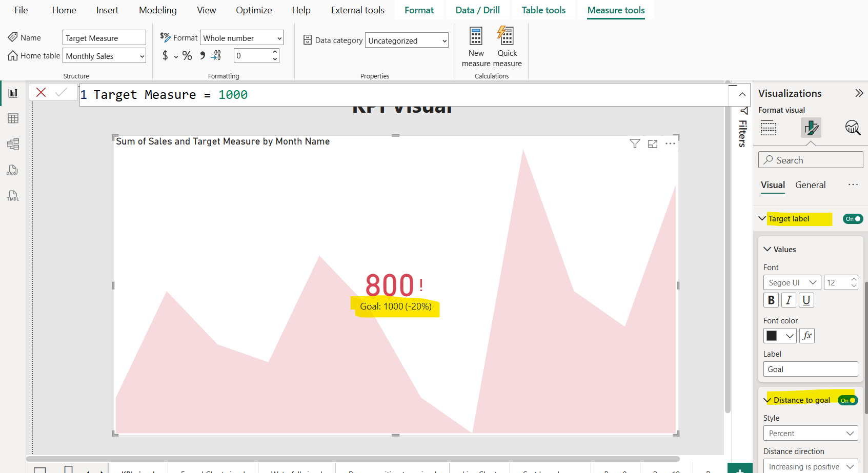The image size is (868, 473).
Task: Open the DAX query view icon
Action: click(x=13, y=170)
